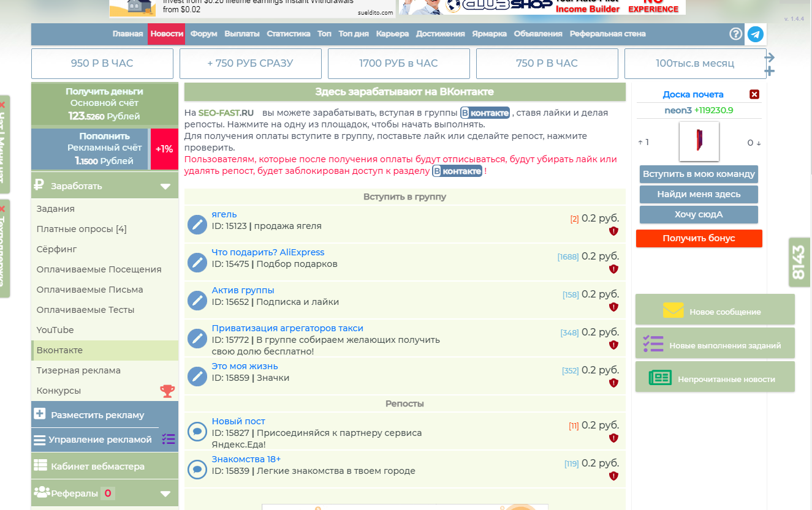Go to Главная in top navigation
812x510 pixels.
pos(128,34)
